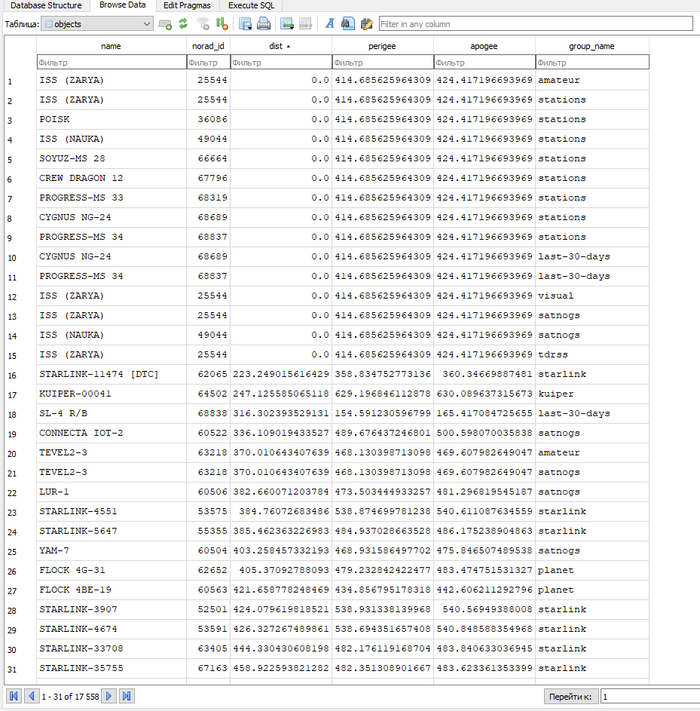Click filter field under apogee column
The width and height of the screenshot is (700, 711).
(485, 63)
